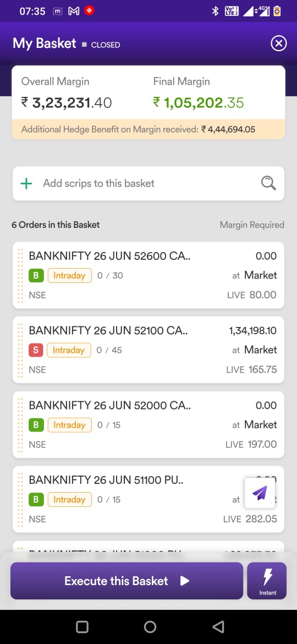Tap the floating paper plane icon
This screenshot has height=644, width=297.
[260, 493]
